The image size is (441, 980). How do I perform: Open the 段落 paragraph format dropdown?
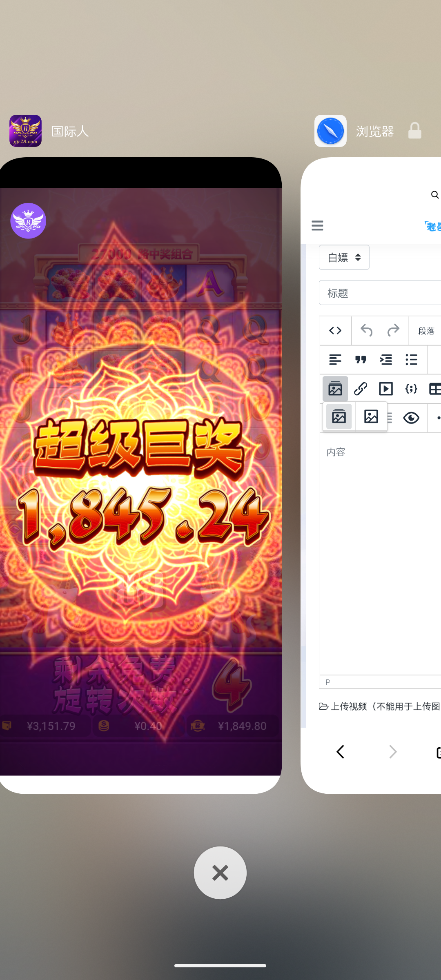[425, 331]
